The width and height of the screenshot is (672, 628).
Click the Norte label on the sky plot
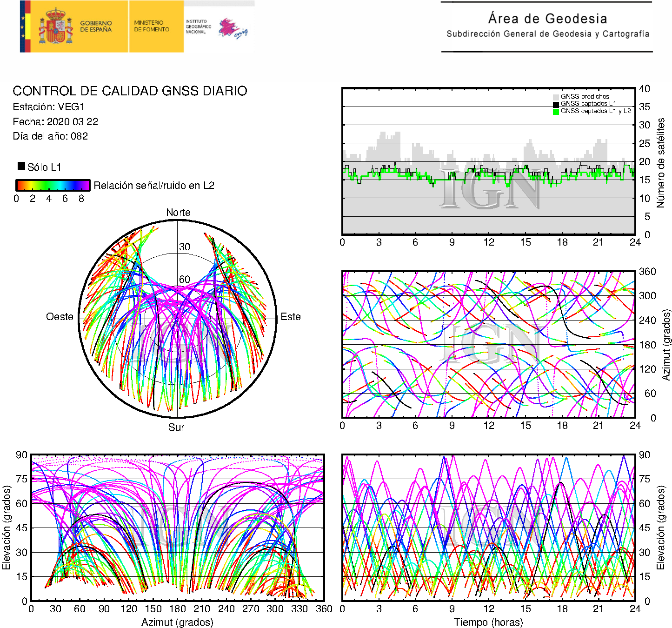pyautogui.click(x=178, y=213)
